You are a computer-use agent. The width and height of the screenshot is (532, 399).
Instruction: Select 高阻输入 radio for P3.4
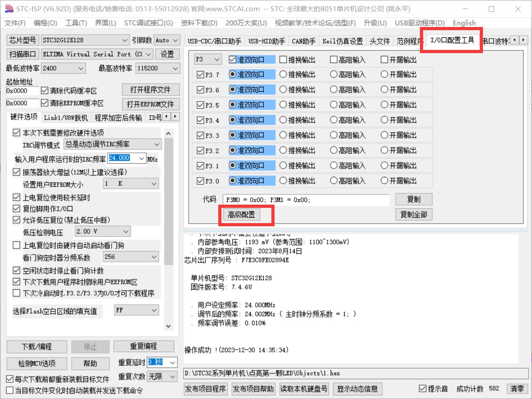[x=334, y=120]
